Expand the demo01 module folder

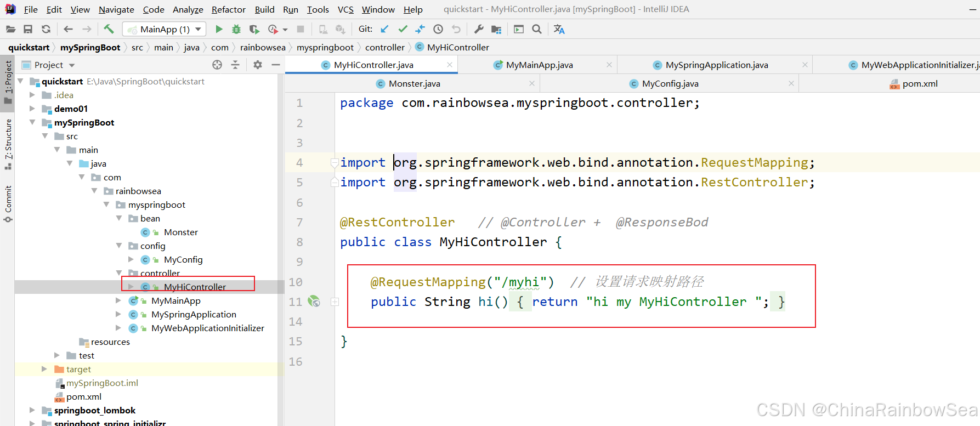pos(32,109)
